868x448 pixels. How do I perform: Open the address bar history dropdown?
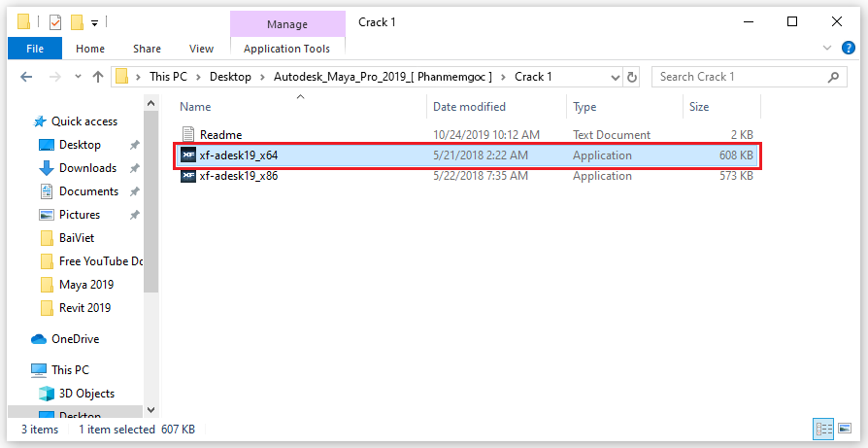pyautogui.click(x=615, y=78)
